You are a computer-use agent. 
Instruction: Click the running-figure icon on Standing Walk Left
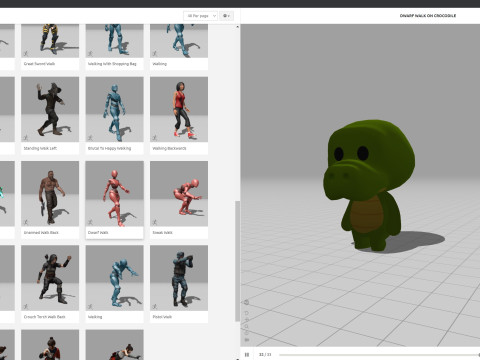[26, 138]
